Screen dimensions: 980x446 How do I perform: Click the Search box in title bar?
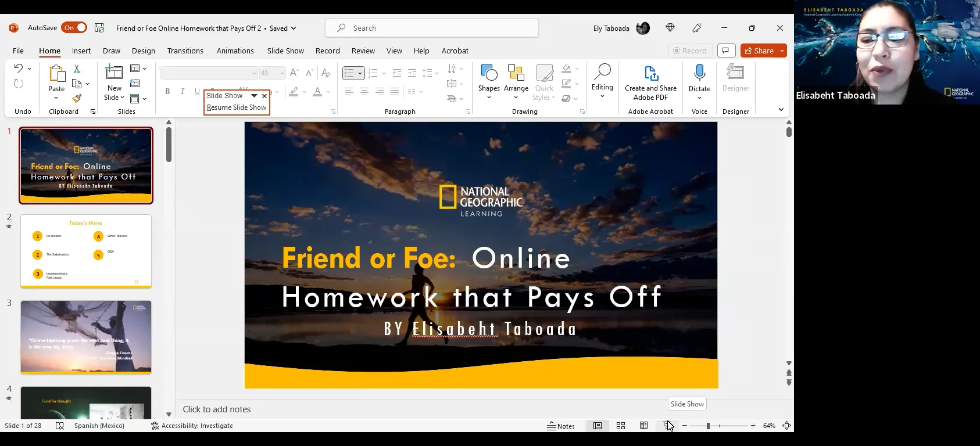coord(432,28)
